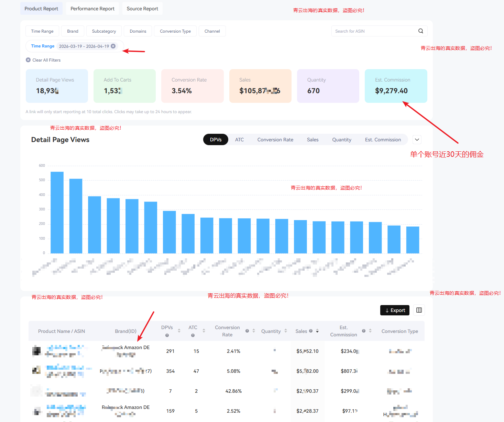Open the Source Report tab
Image resolution: width=504 pixels, height=422 pixels.
(142, 9)
